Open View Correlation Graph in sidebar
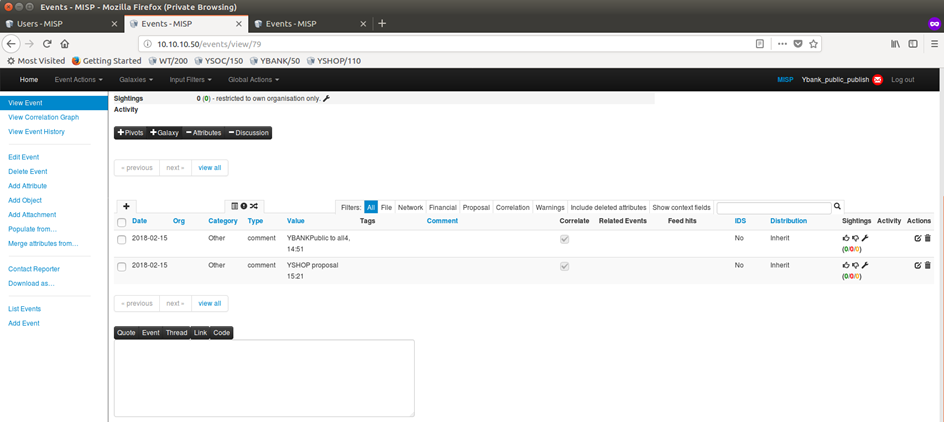The image size is (944, 422). [43, 117]
